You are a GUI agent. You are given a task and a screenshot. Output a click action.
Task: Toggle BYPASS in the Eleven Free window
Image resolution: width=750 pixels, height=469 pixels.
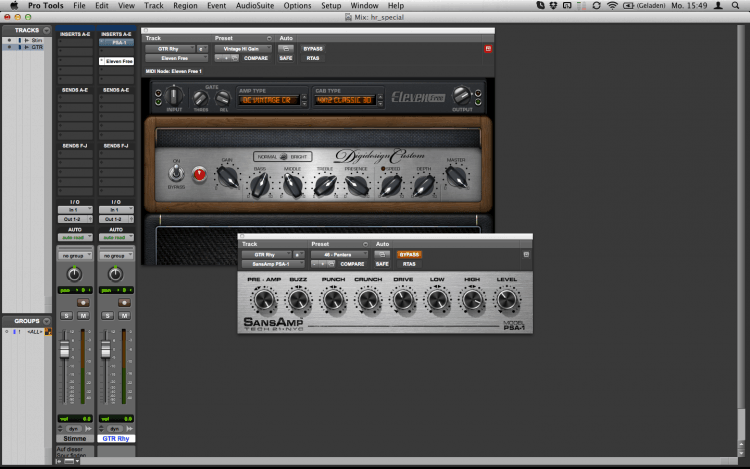313,49
